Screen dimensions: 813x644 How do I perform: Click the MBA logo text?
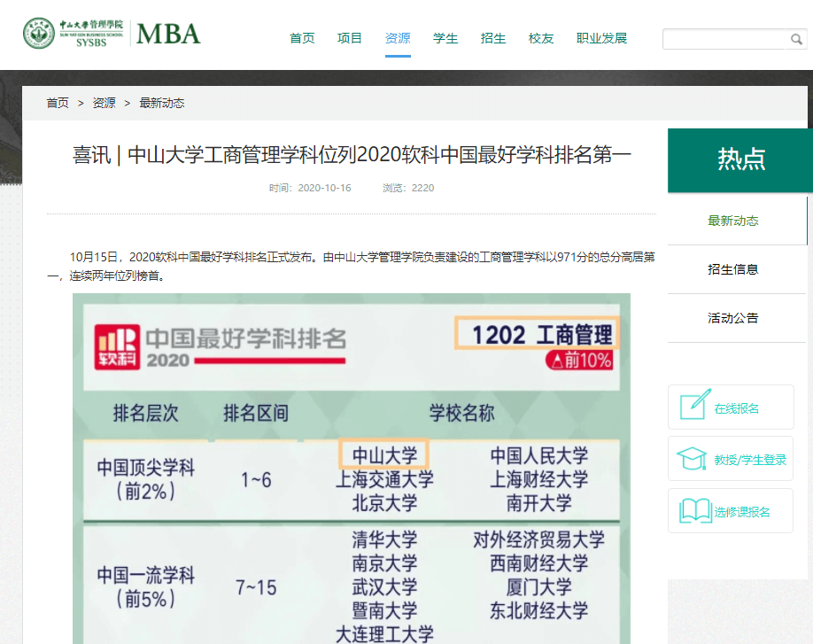coord(168,35)
